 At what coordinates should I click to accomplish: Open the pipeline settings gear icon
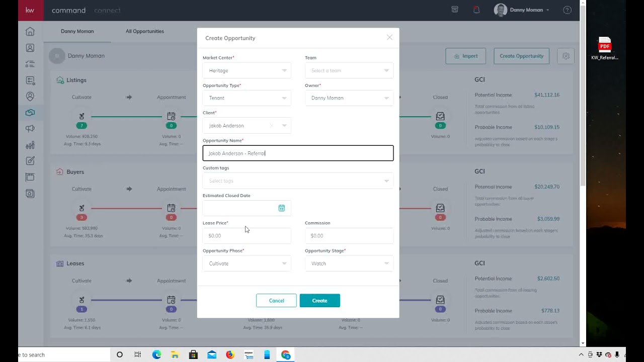point(566,56)
